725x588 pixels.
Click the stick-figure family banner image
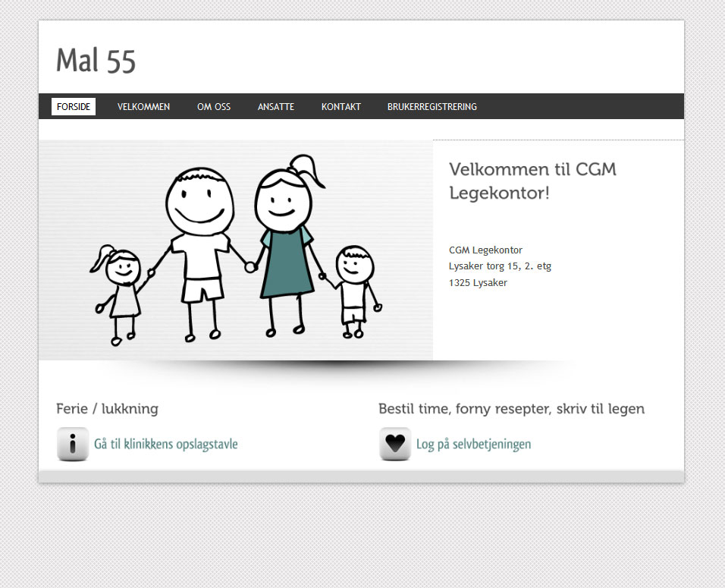point(236,250)
